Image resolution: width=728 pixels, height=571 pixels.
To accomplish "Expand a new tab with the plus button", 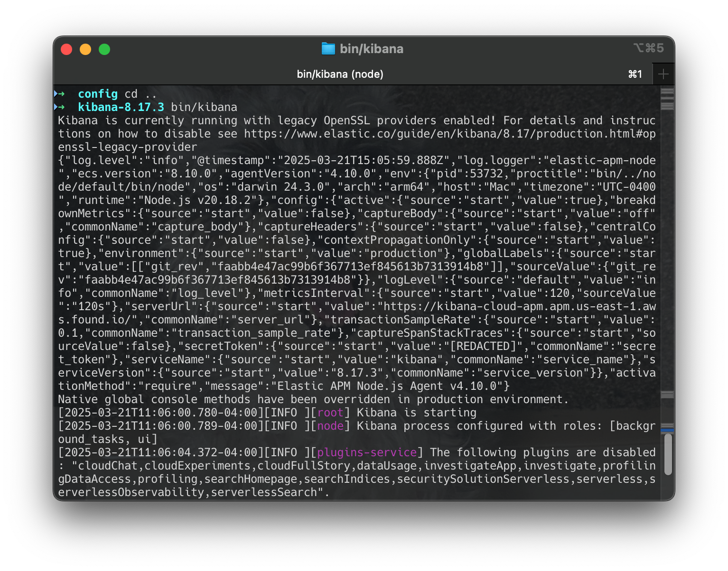I will pyautogui.click(x=663, y=74).
